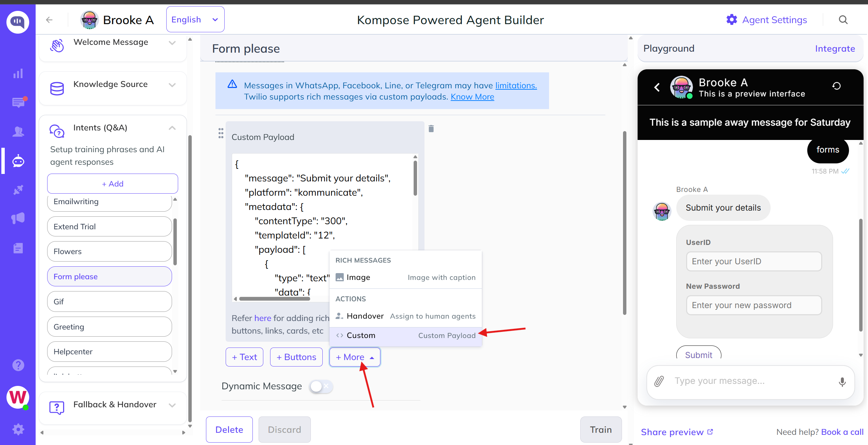Click the Integrate link

tap(835, 49)
